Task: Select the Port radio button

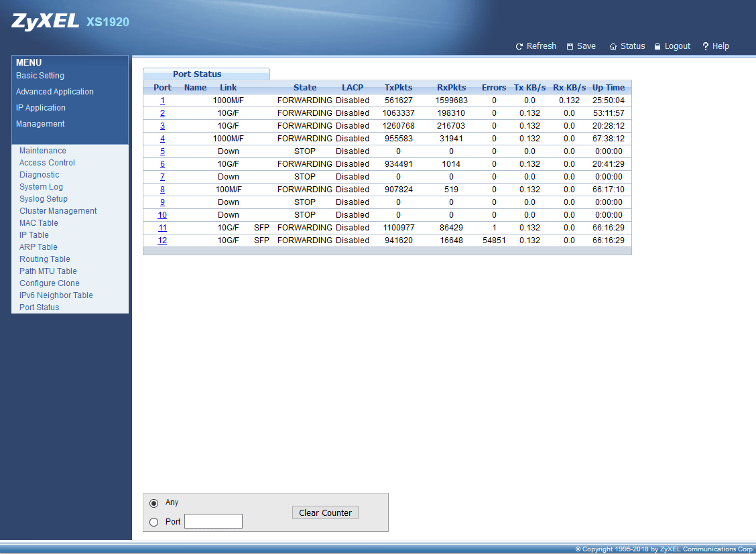Action: (x=153, y=522)
